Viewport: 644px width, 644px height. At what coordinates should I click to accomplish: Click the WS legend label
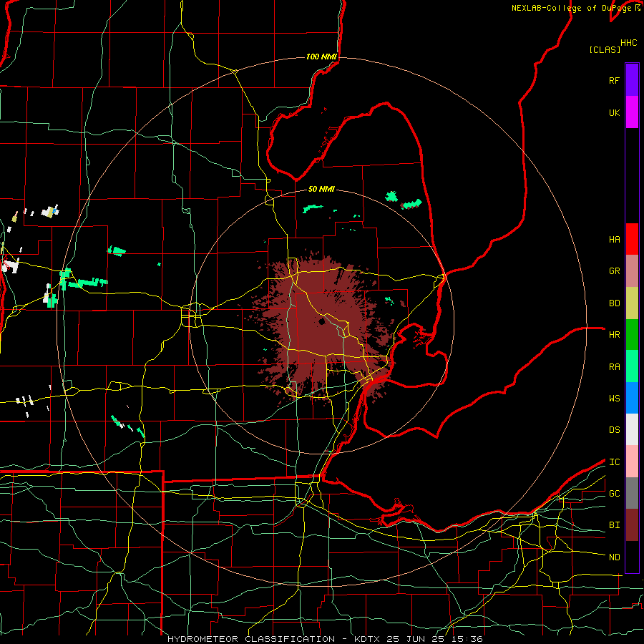pyautogui.click(x=614, y=398)
